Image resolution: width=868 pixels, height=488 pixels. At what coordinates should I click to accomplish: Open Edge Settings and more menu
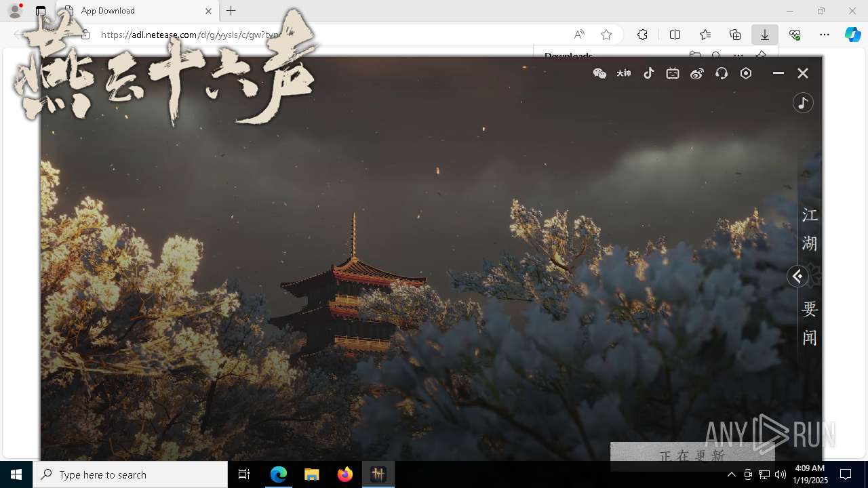click(x=825, y=35)
